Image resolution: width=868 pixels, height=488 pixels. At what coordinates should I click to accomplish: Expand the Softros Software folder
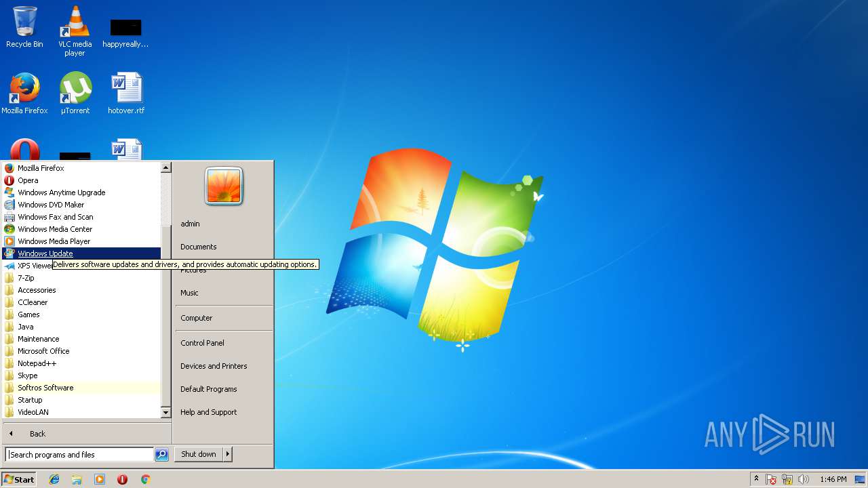(81, 388)
